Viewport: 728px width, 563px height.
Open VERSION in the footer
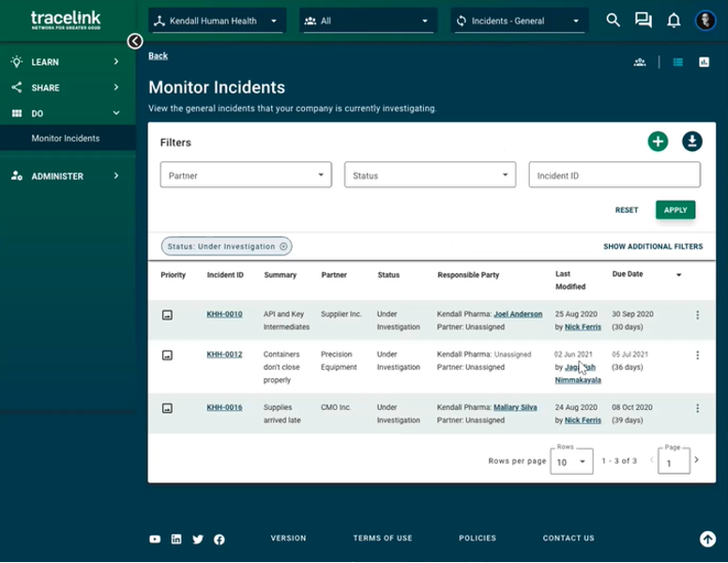pos(288,538)
